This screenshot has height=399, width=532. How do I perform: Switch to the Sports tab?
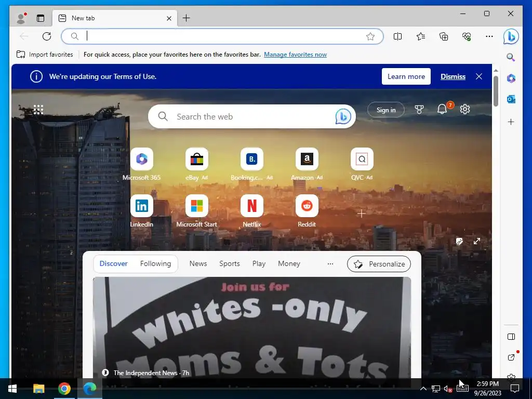pos(229,263)
